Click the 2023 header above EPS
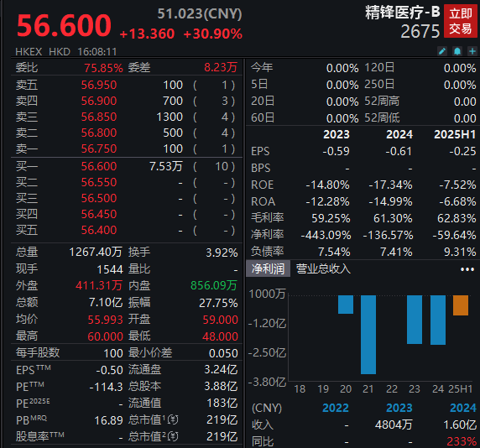This screenshot has width=480, height=448. (x=337, y=134)
